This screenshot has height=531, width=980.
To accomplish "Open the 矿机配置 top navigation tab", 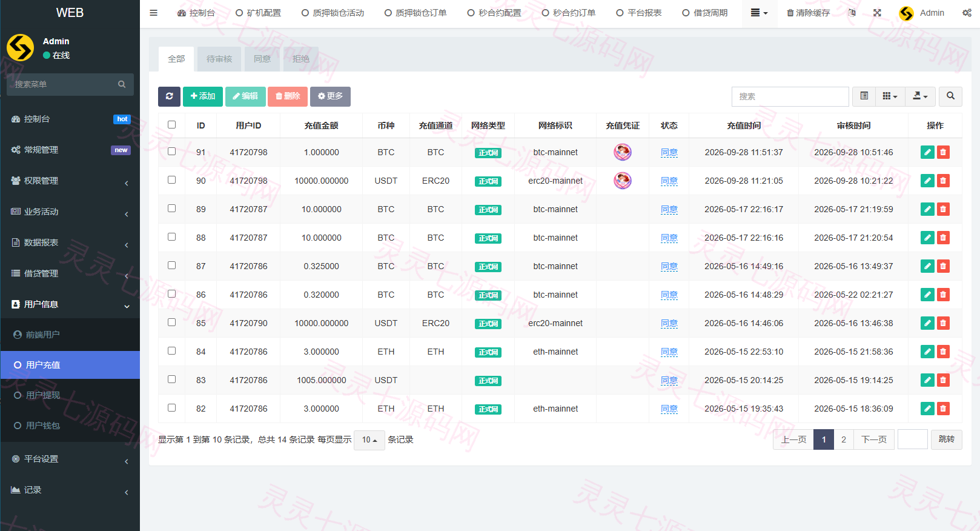I will pos(258,13).
